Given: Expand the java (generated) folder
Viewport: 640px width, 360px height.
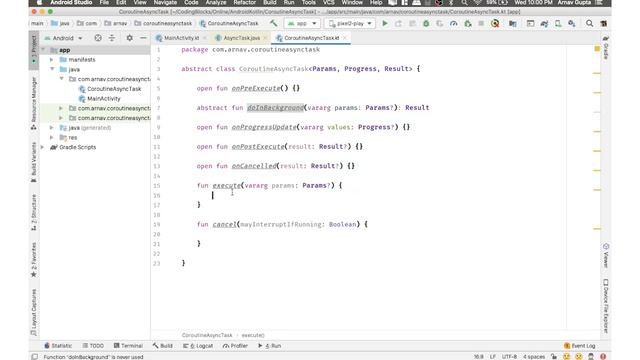Looking at the screenshot, I should (51, 128).
